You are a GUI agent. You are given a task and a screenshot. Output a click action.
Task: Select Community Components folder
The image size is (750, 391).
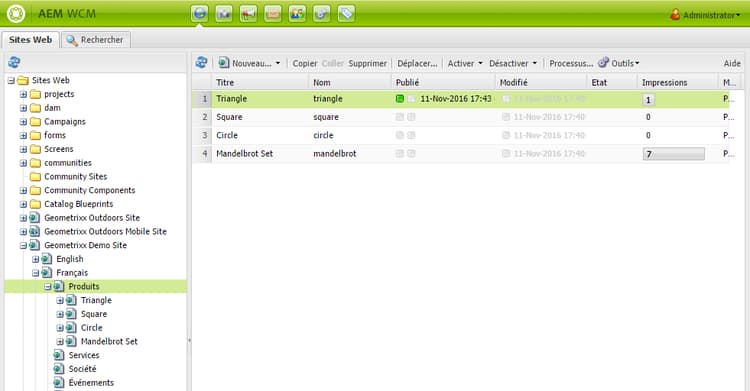(x=89, y=190)
